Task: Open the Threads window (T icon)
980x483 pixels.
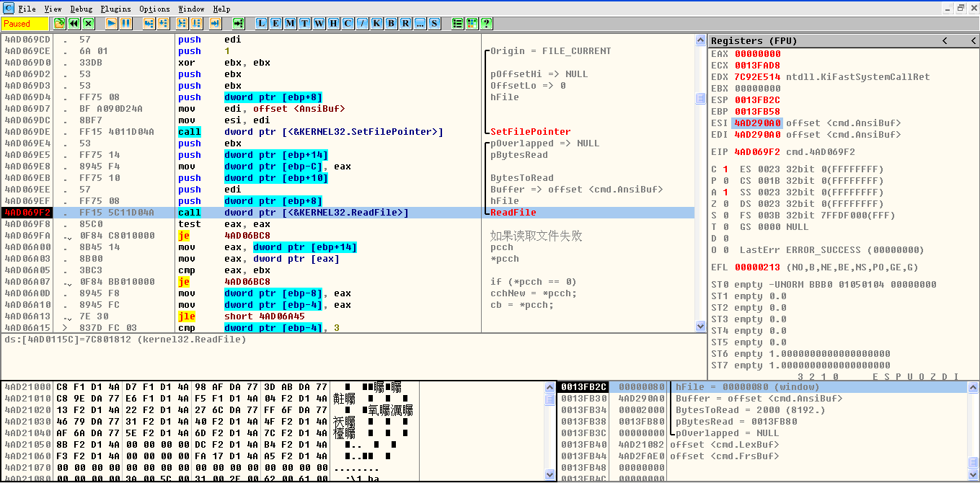Action: click(x=304, y=23)
